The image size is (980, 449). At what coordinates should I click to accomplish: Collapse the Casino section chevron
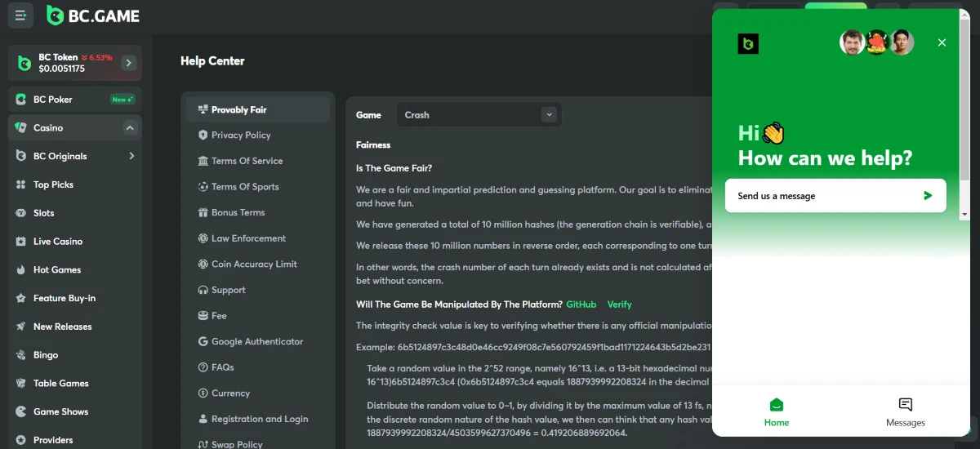click(129, 128)
